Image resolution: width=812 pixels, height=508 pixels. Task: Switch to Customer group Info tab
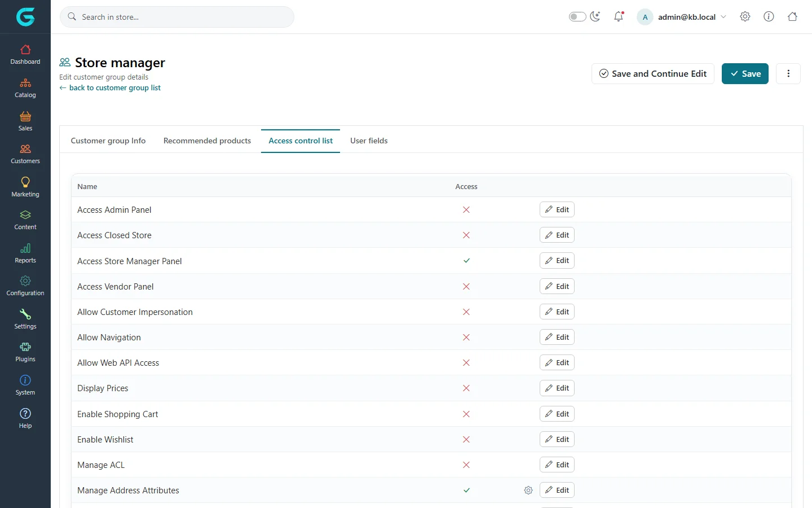coord(108,141)
